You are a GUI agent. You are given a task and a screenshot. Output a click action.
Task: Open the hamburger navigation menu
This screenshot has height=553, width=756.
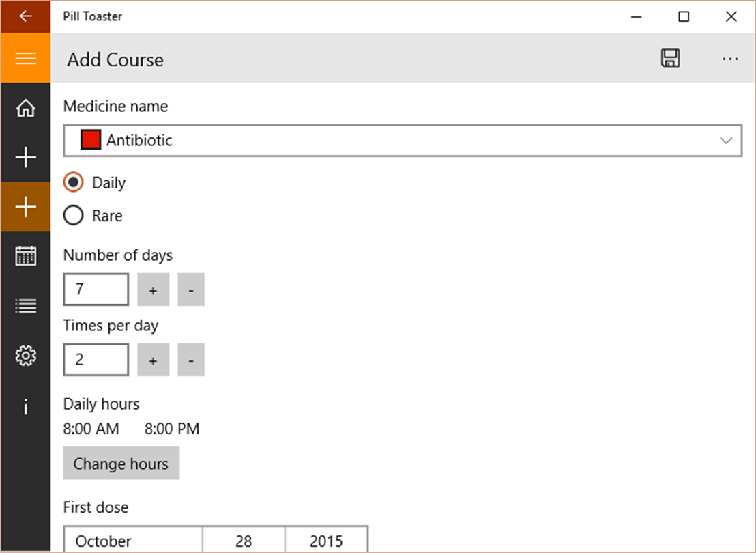[x=25, y=59]
